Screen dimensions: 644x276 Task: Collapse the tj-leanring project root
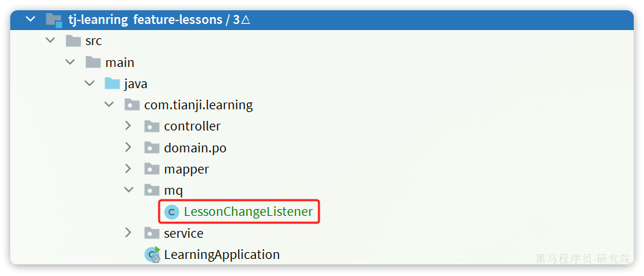(31, 19)
